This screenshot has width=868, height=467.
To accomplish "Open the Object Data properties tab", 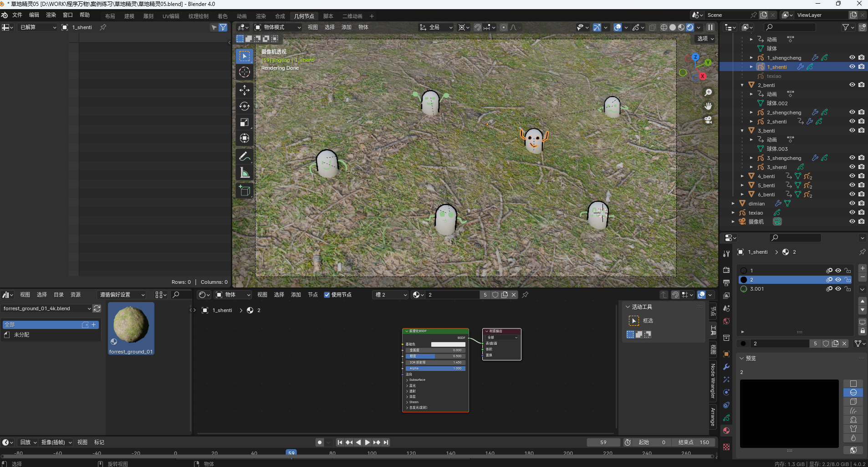I will coord(726,418).
